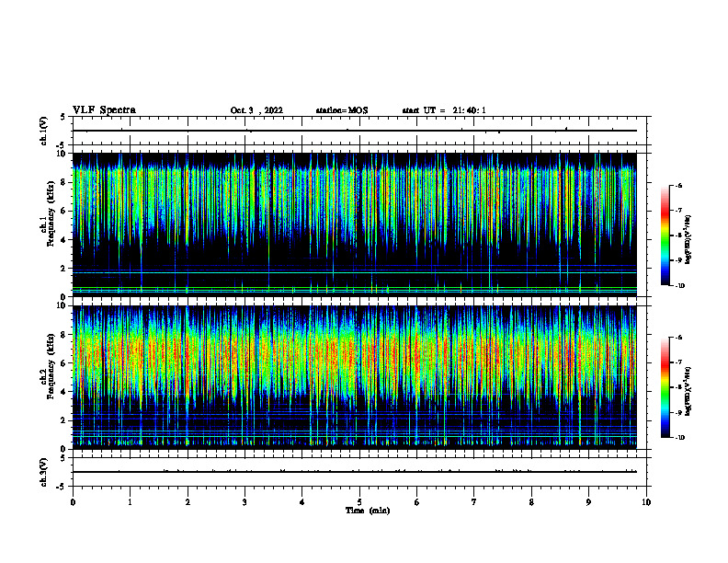Screen dimensions: 728x563
Task: Click time axis tick label "1"
Action: click(x=130, y=502)
